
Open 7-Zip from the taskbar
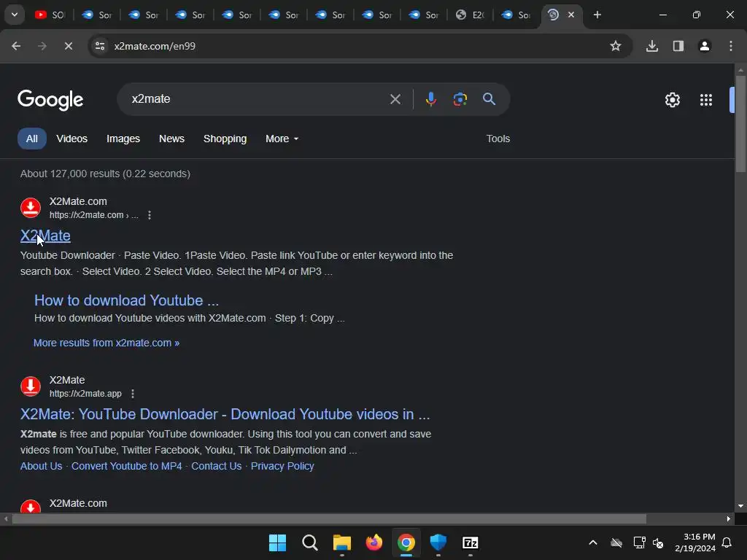coord(471,542)
